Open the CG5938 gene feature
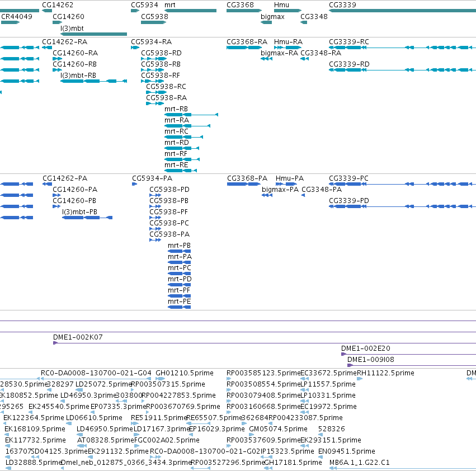 tap(153, 22)
